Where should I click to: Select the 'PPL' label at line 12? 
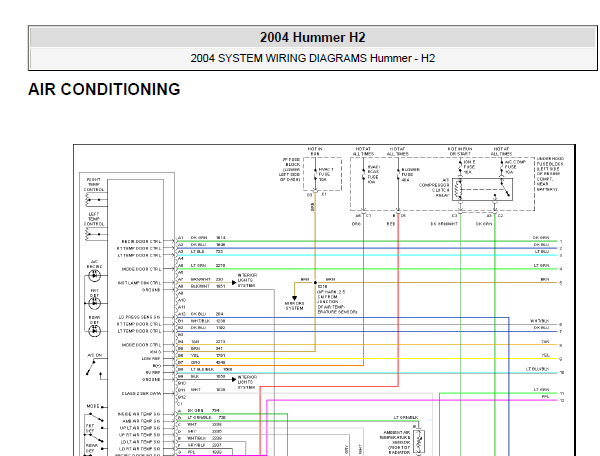click(x=545, y=397)
